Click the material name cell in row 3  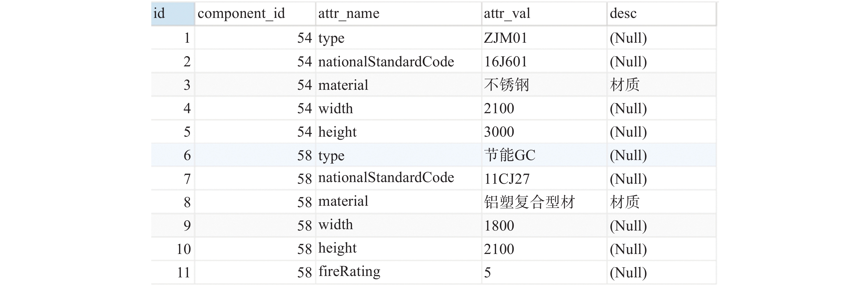(399, 85)
